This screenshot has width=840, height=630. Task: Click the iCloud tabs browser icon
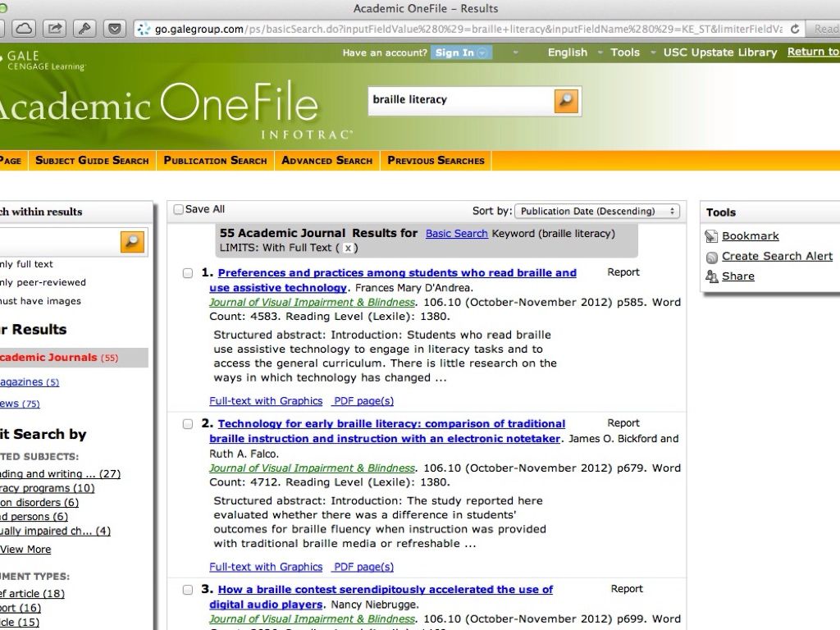tap(24, 29)
